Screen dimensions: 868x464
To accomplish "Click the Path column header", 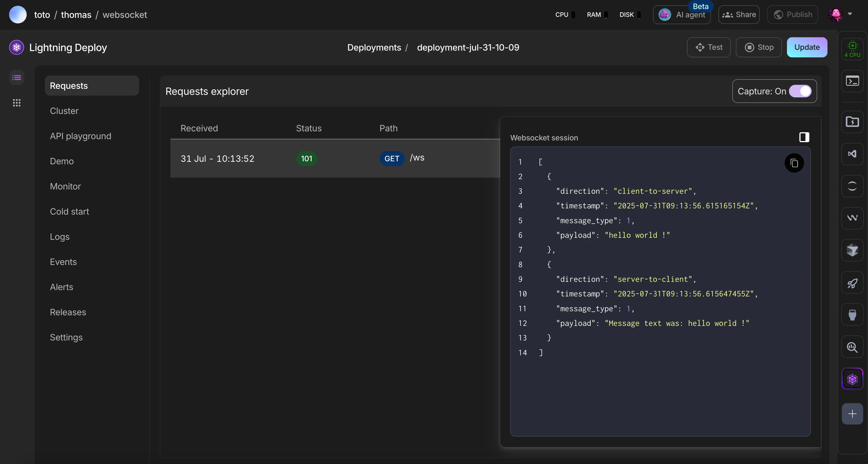I will pos(388,128).
